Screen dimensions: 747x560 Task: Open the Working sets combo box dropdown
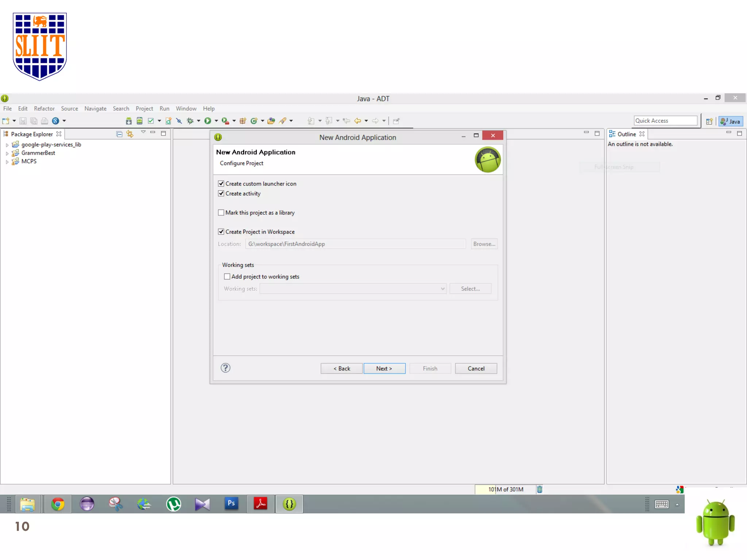(442, 289)
